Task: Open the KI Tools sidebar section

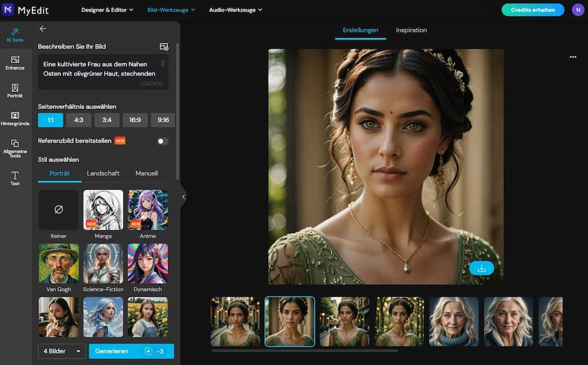Action: pos(15,35)
